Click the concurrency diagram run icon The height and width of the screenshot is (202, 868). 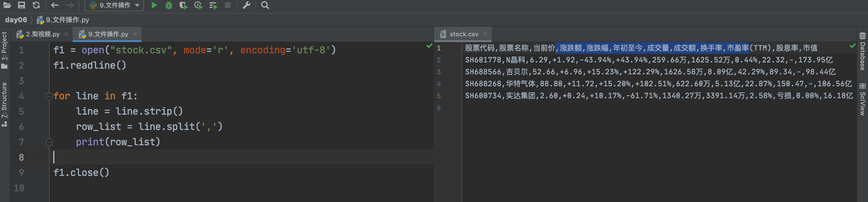coord(213,5)
